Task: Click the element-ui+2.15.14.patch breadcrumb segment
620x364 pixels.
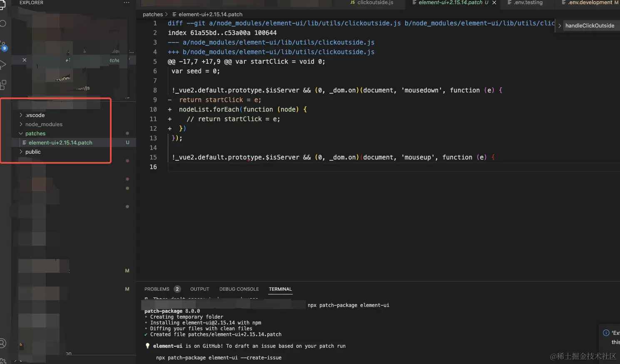Action: pyautogui.click(x=211, y=14)
